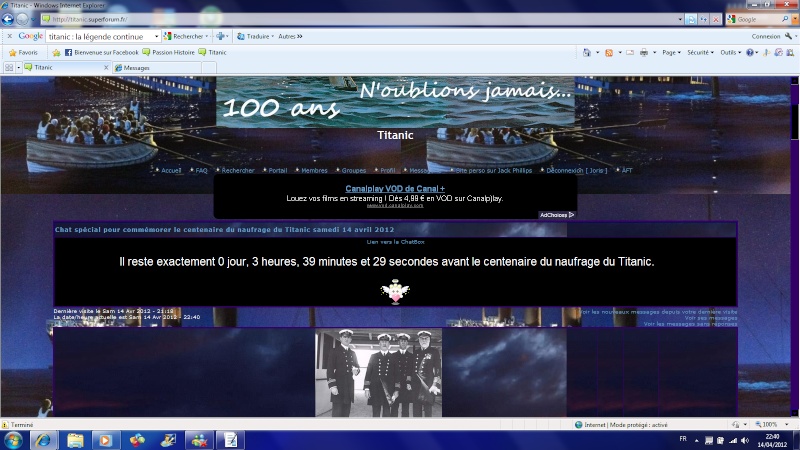Refresh the page with the refresh icon
Image resolution: width=800 pixels, height=450 pixels.
pyautogui.click(x=704, y=19)
